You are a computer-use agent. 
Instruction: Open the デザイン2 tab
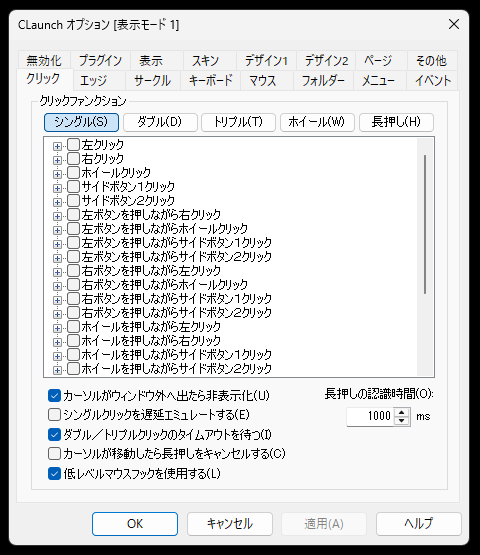pos(326,61)
